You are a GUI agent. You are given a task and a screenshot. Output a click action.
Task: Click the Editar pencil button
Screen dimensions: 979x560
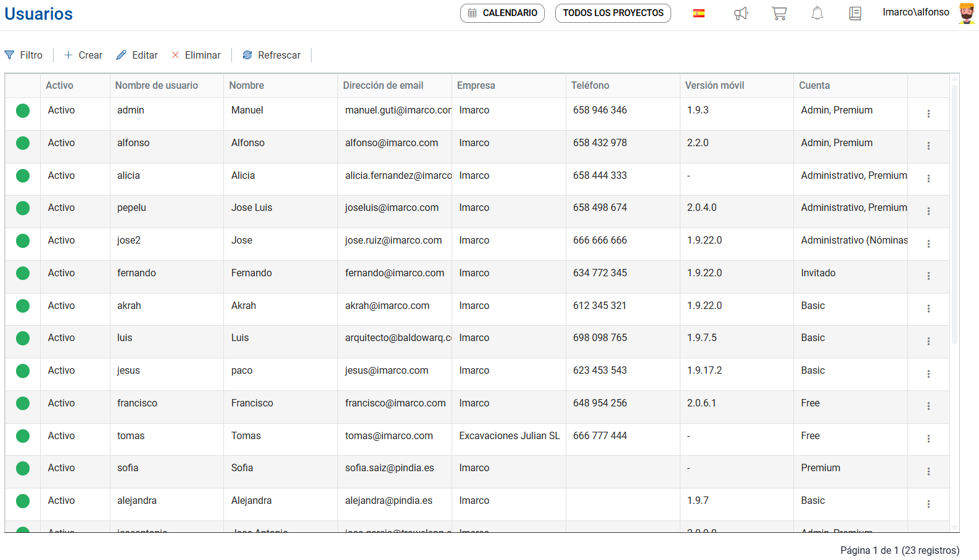point(137,55)
